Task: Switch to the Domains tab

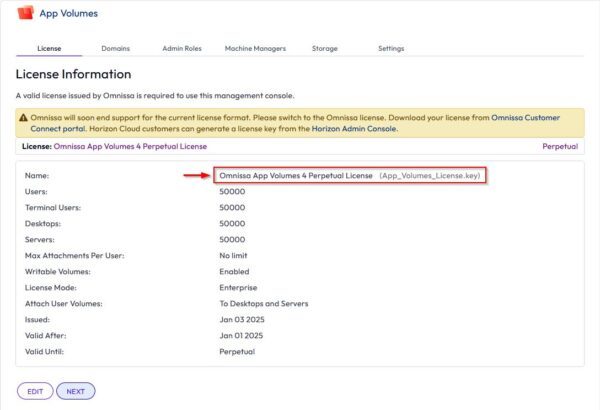Action: click(x=116, y=49)
